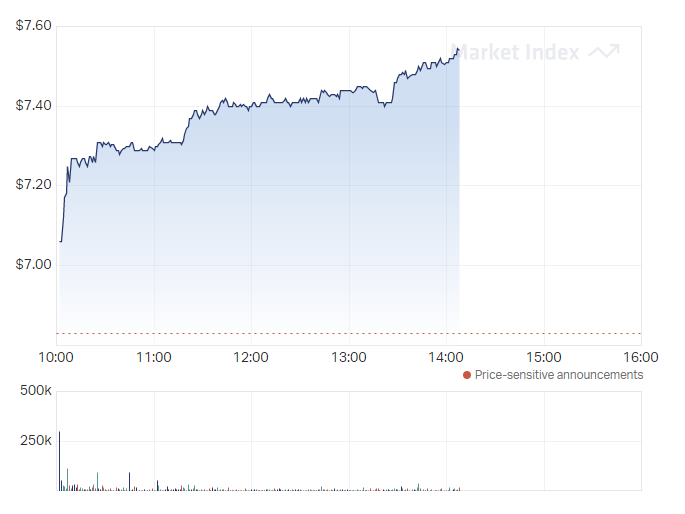Click the $7.60 price axis label
685x514 pixels.
[34, 25]
